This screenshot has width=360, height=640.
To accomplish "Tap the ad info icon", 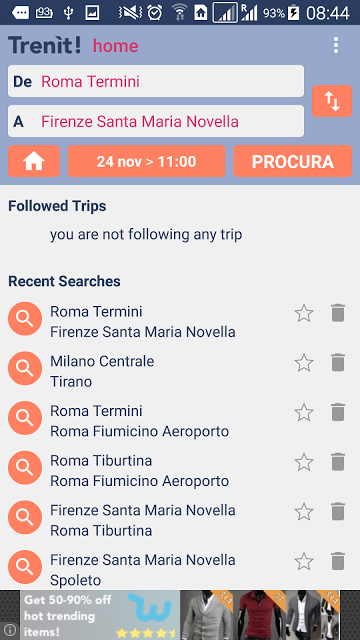I will tap(10, 629).
